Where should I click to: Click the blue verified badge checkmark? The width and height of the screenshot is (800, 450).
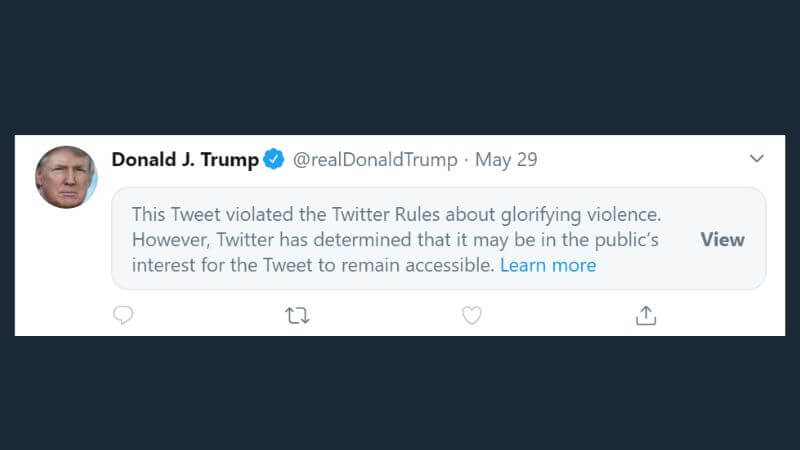[273, 160]
